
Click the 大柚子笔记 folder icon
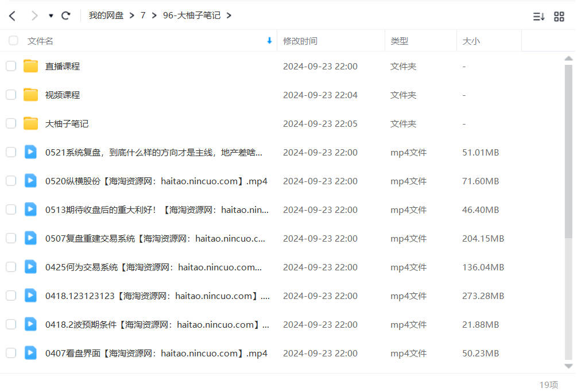[x=30, y=123]
